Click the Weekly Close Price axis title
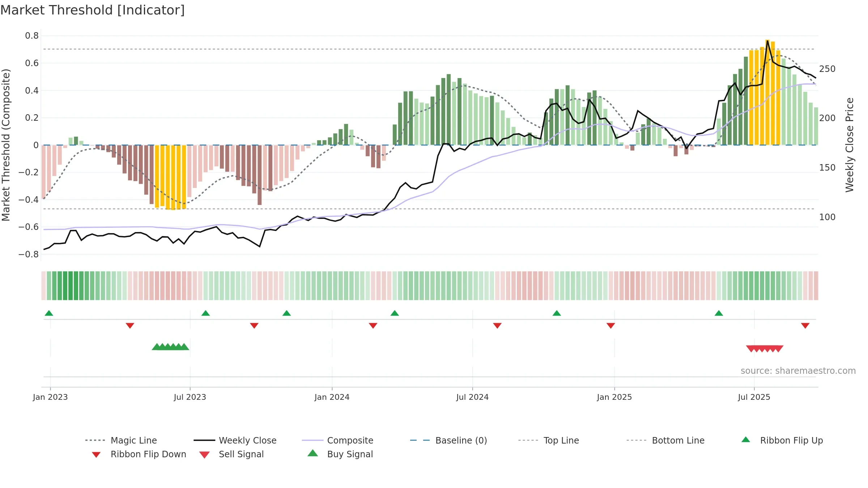Screen dimensions: 868x488 (x=850, y=145)
